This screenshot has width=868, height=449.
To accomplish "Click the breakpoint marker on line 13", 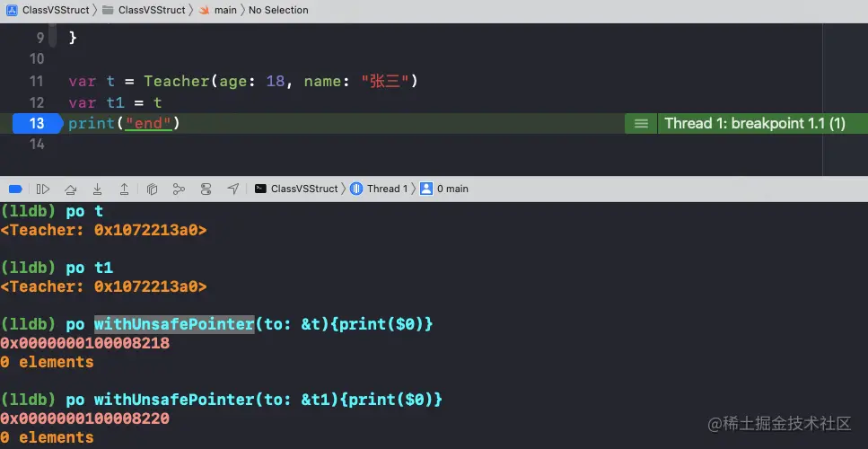I will [x=37, y=123].
